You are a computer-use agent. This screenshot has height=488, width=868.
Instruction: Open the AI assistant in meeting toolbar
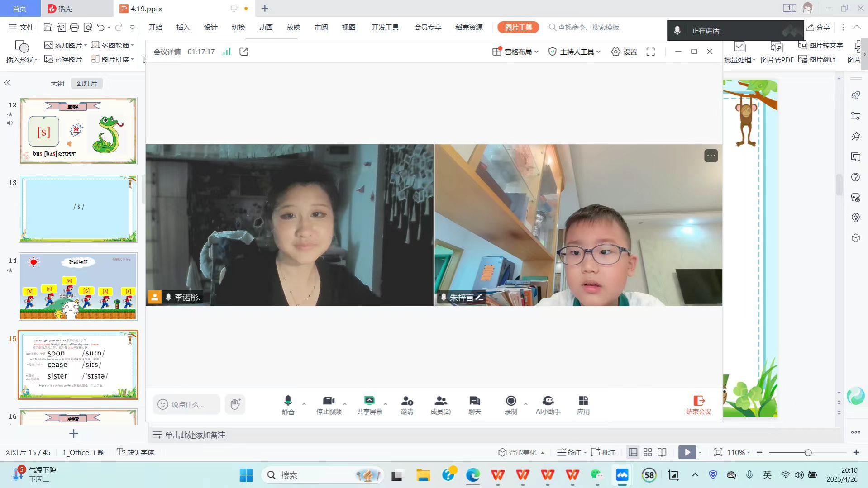pyautogui.click(x=548, y=404)
